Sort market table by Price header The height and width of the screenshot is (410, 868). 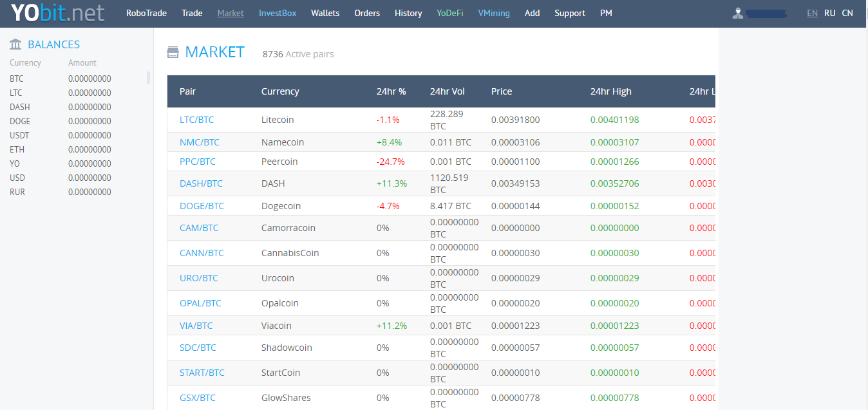pos(501,91)
